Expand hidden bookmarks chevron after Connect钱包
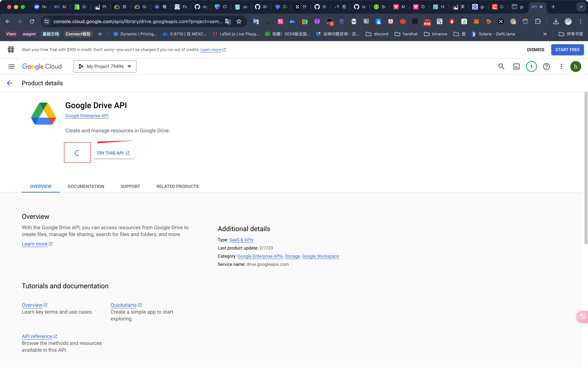The height and width of the screenshot is (367, 588). (x=100, y=34)
